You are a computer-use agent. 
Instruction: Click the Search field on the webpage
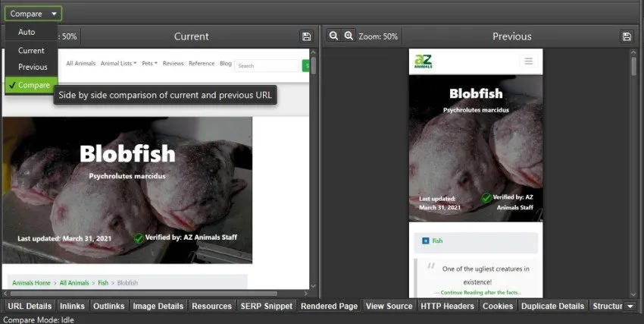(267, 66)
